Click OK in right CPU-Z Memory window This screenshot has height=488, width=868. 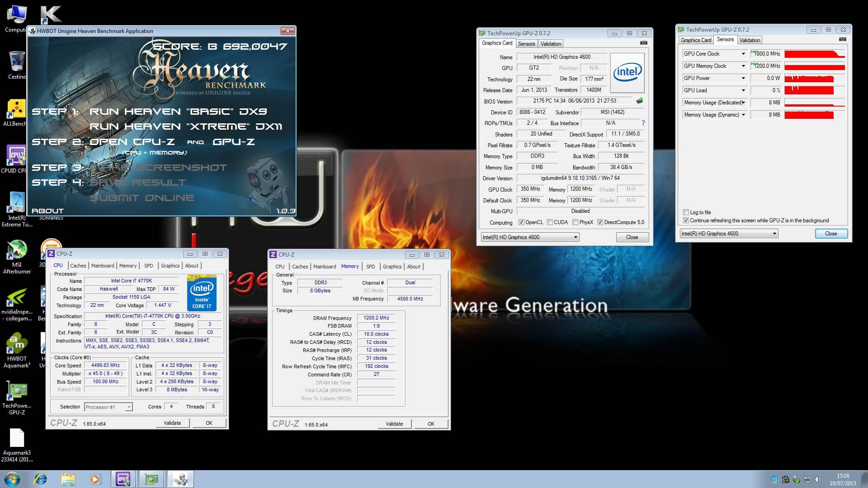coord(431,424)
